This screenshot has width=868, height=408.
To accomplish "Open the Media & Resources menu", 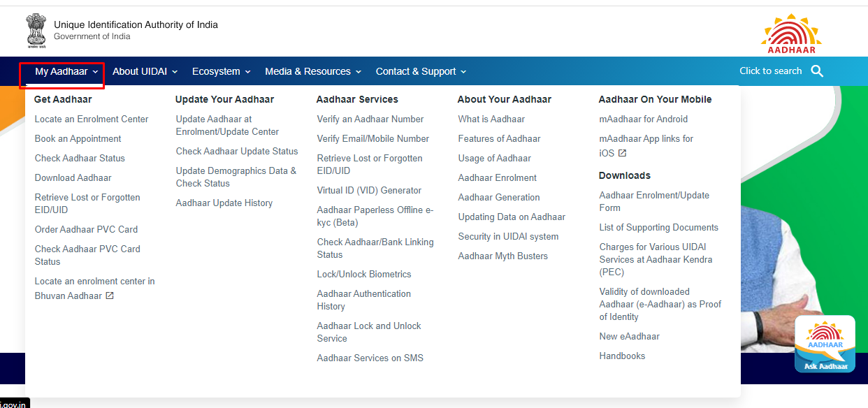I will [312, 72].
